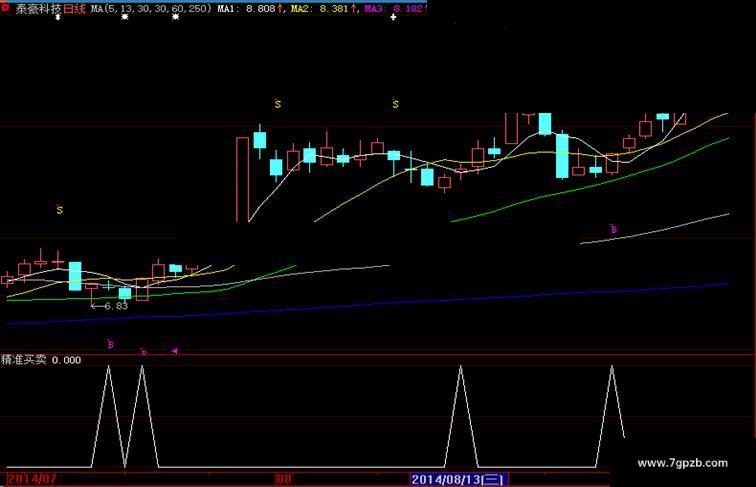Click the magenta left-arrow marker above the indicator pane
The width and height of the screenshot is (756, 487).
click(x=175, y=351)
